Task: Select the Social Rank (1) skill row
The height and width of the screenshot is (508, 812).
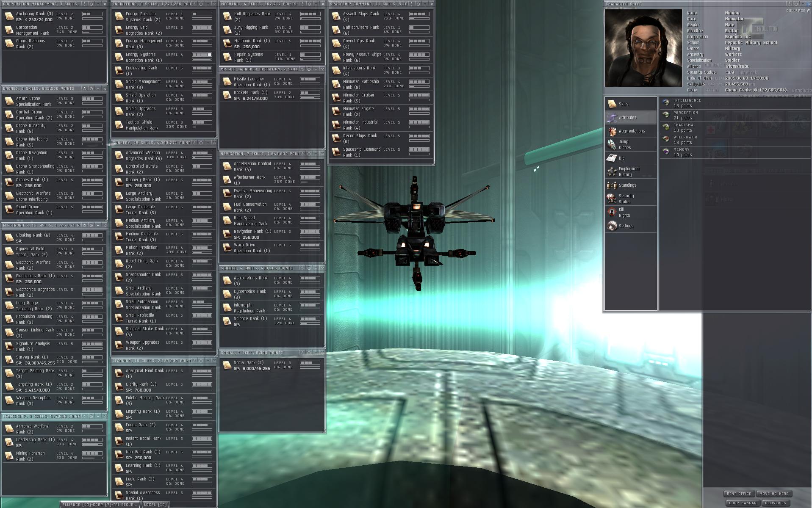Action: pyautogui.click(x=272, y=365)
